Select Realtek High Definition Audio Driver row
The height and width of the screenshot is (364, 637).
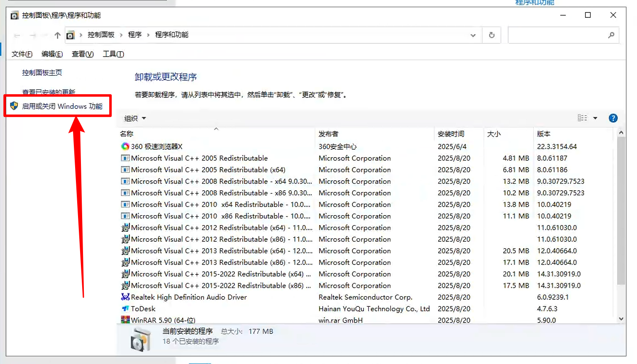(367, 297)
